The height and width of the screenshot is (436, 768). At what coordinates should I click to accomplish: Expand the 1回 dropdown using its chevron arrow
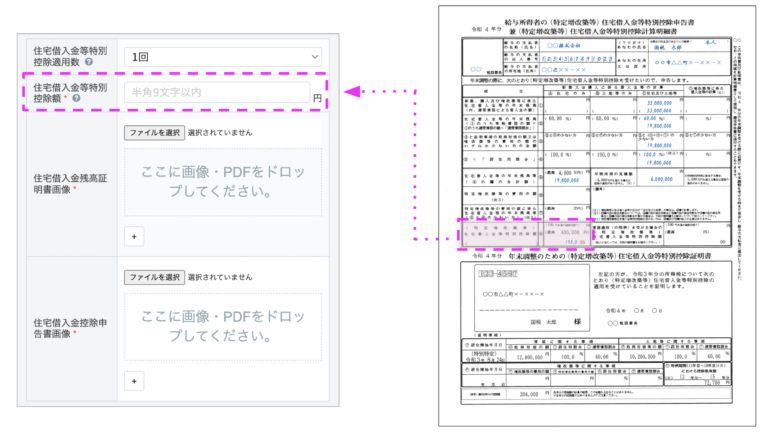coord(315,58)
